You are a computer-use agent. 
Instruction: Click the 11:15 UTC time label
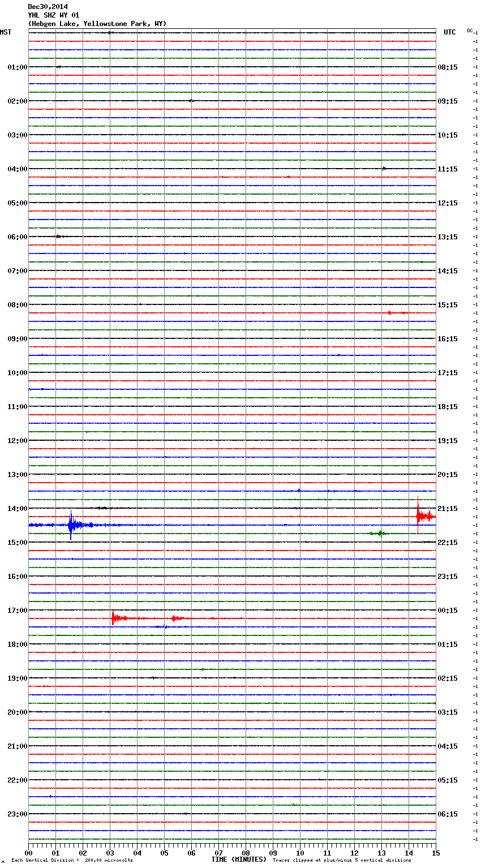coord(448,169)
